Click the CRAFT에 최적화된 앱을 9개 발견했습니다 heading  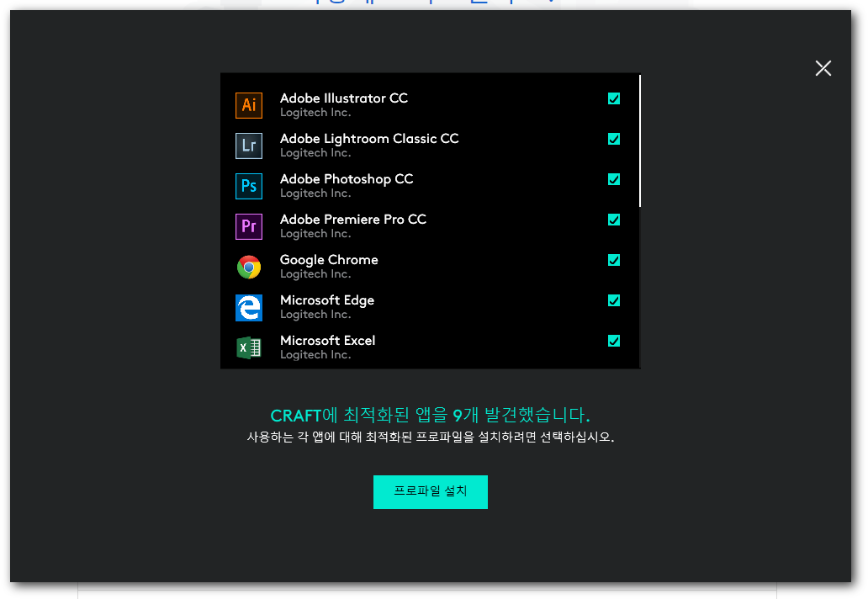pos(430,416)
